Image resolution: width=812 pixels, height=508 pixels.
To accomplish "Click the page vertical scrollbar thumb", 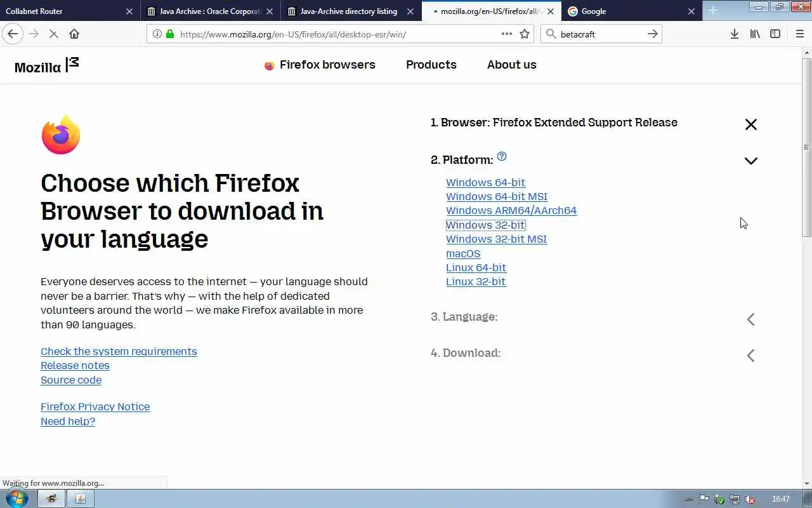I will pyautogui.click(x=806, y=147).
